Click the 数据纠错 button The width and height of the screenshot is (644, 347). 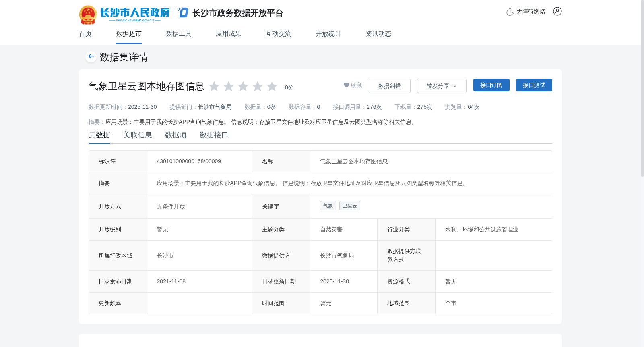coord(390,86)
